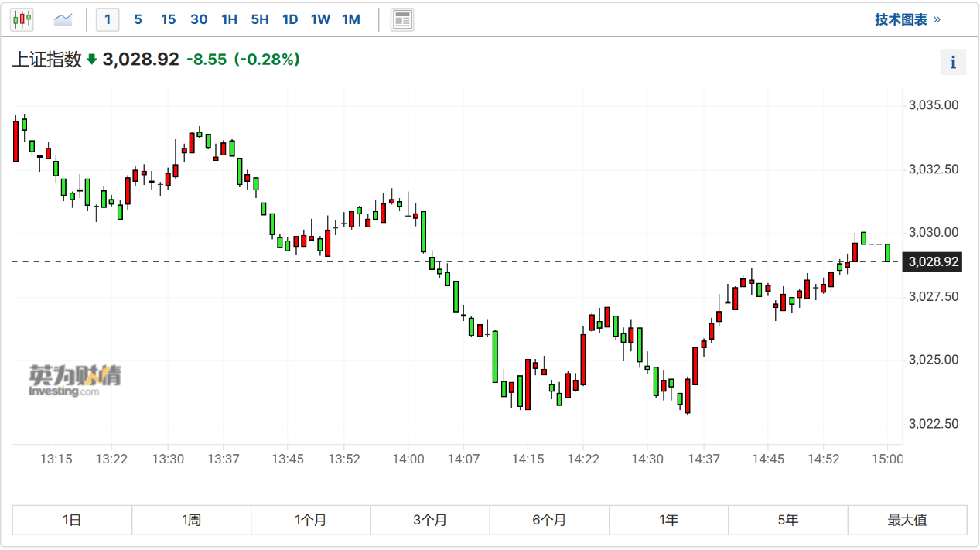Image resolution: width=980 pixels, height=550 pixels.
Task: Switch to the 1个月 range tab
Action: coord(310,520)
